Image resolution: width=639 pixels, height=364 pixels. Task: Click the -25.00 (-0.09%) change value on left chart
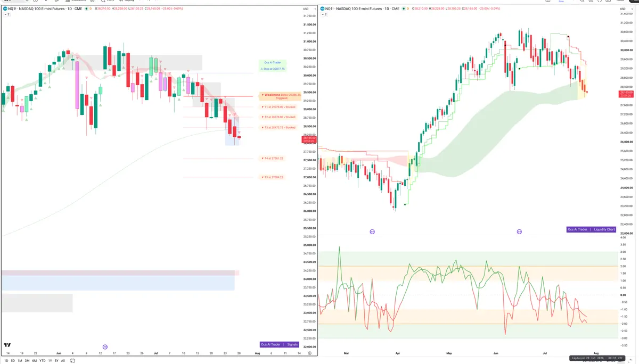point(172,9)
